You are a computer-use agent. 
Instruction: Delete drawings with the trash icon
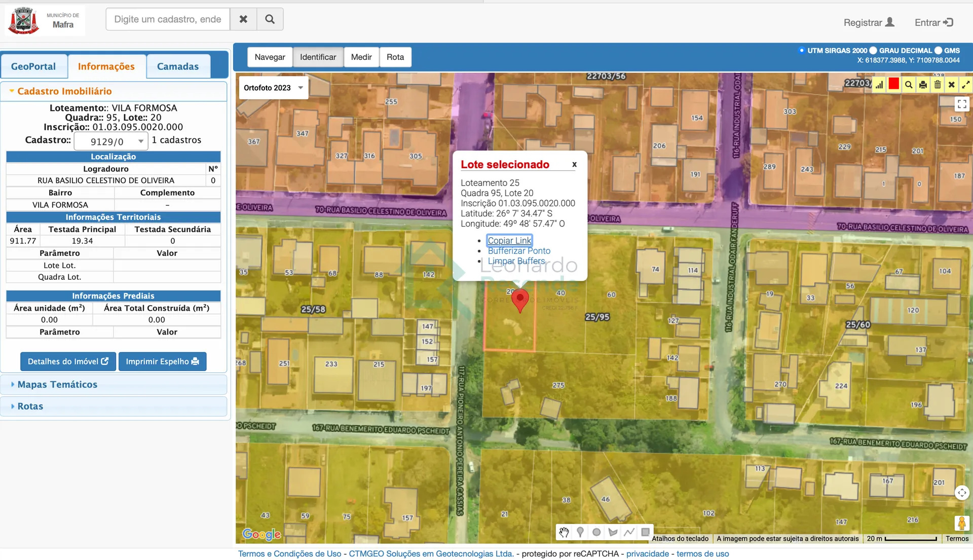(x=938, y=85)
